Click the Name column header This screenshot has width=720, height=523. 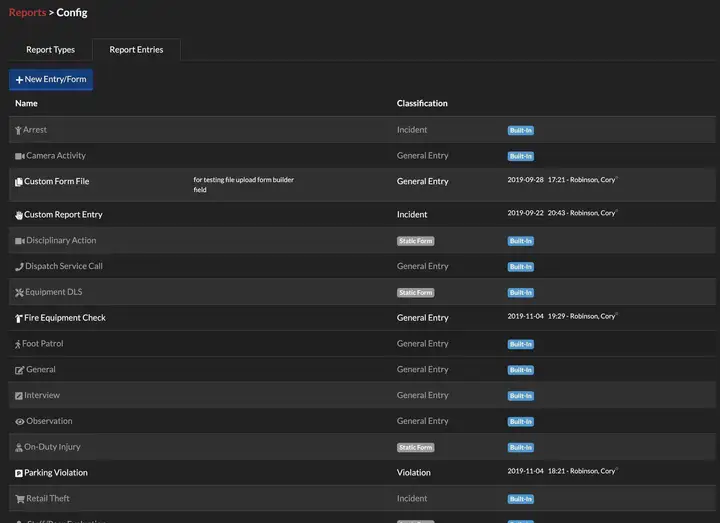26,103
